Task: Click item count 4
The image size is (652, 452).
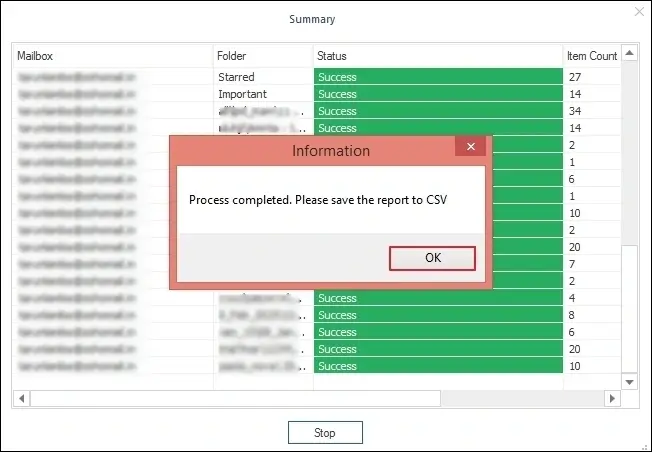Action: point(572,298)
